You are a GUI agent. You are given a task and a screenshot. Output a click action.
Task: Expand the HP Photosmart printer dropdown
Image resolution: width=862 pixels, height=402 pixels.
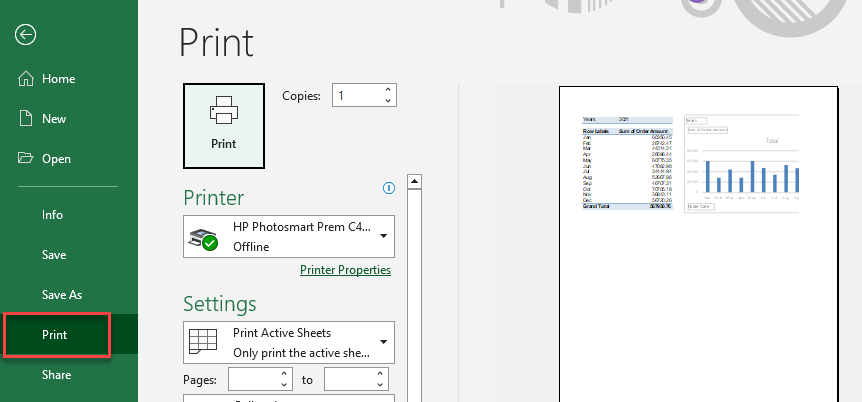(x=383, y=237)
